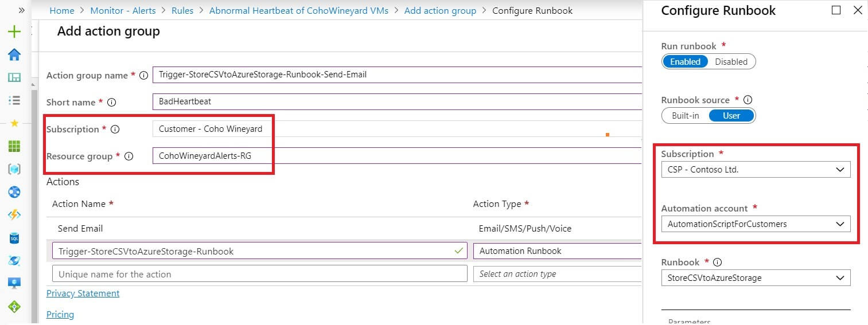
Task: Open Load balancers green diamond icon
Action: click(14, 306)
